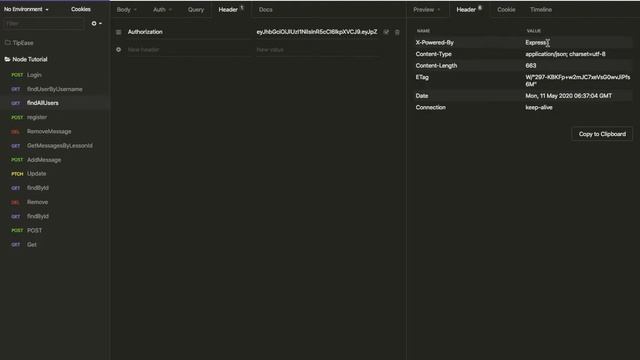Select the findUserByUsername request
The height and width of the screenshot is (360, 640).
tap(55, 89)
